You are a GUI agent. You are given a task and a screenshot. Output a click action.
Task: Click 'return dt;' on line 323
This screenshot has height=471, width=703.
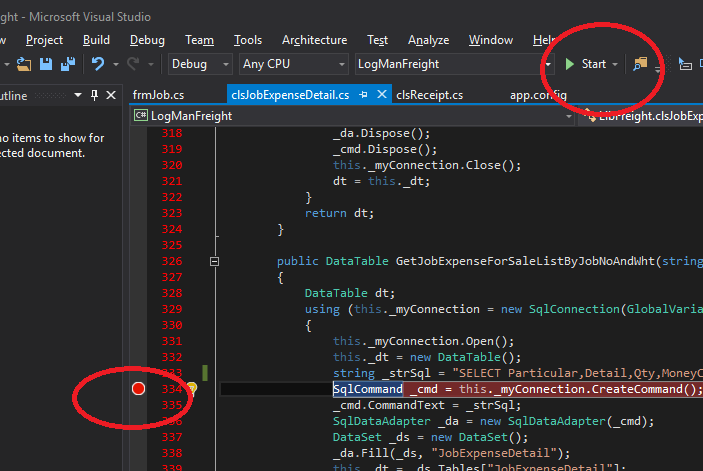tap(339, 213)
